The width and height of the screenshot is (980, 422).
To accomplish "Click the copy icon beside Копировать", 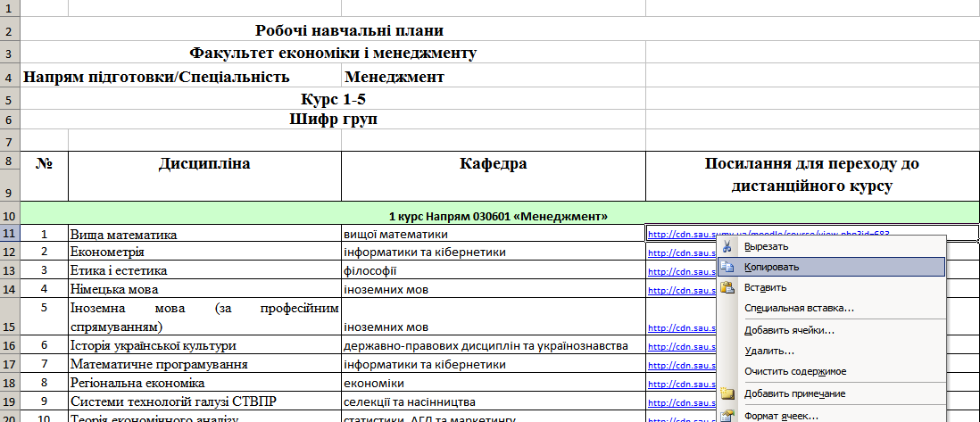I will pos(727,267).
